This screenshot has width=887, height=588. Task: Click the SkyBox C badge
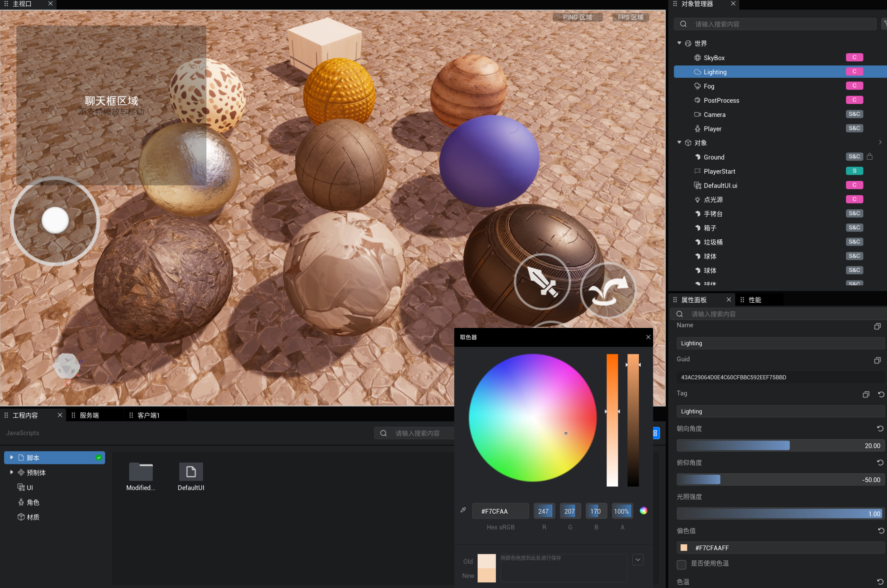pos(854,57)
